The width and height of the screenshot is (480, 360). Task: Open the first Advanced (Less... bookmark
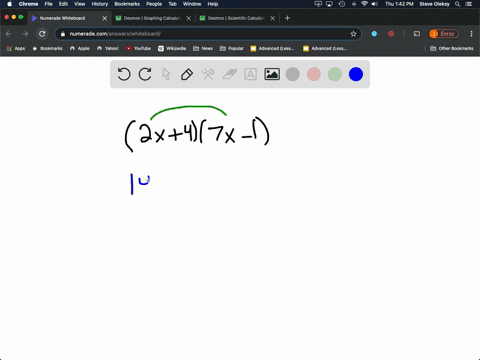point(272,48)
